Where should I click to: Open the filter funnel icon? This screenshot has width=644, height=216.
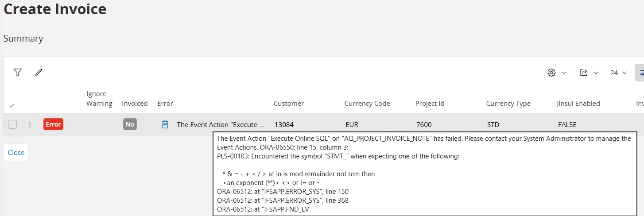click(x=18, y=73)
